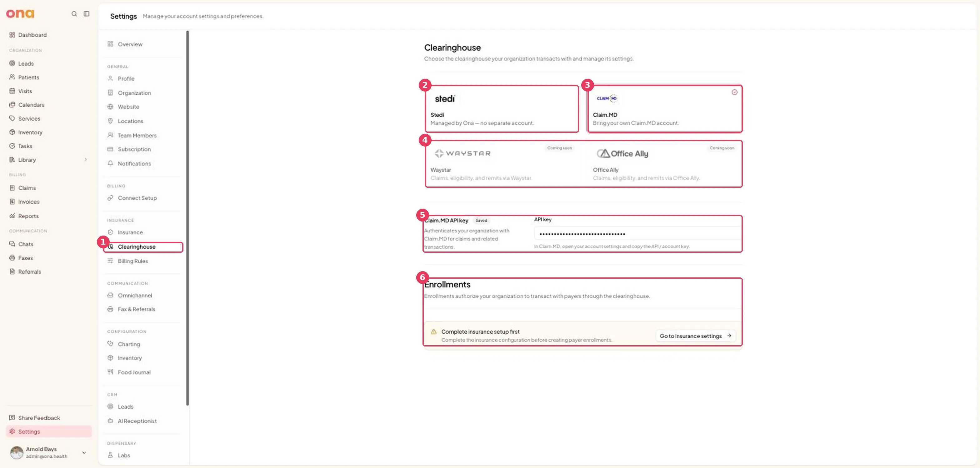Click Go to Insurance settings button
The height and width of the screenshot is (468, 980).
695,336
